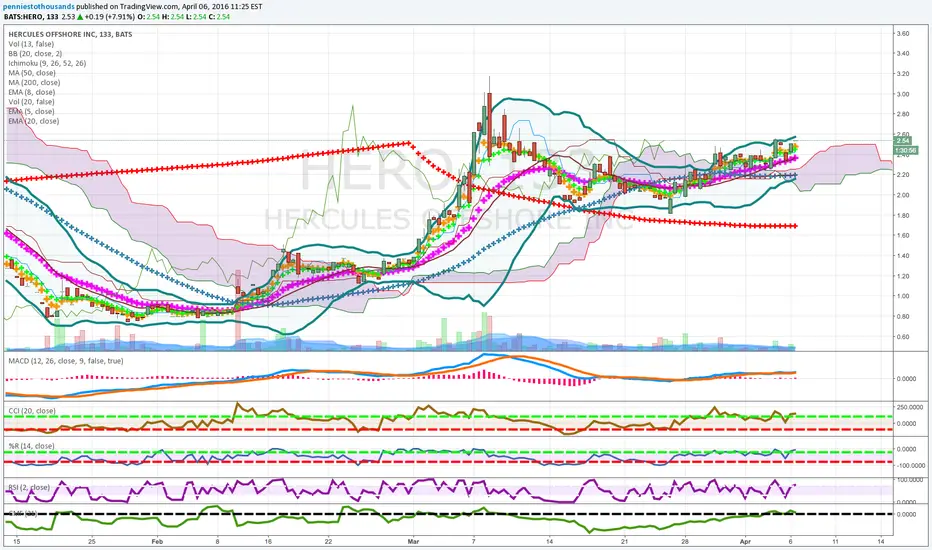Click the 3.00 price axis label
The image size is (932, 550).
[x=903, y=94]
